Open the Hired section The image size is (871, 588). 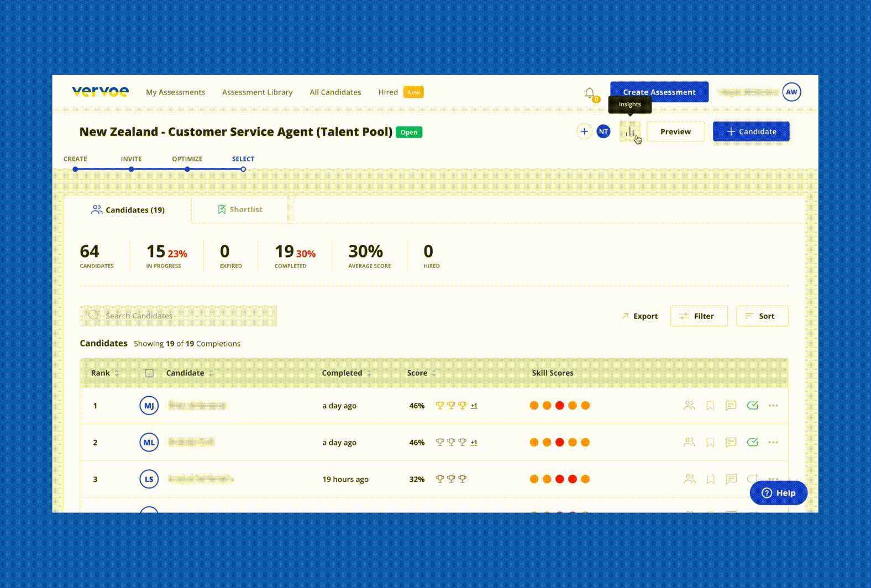point(388,92)
